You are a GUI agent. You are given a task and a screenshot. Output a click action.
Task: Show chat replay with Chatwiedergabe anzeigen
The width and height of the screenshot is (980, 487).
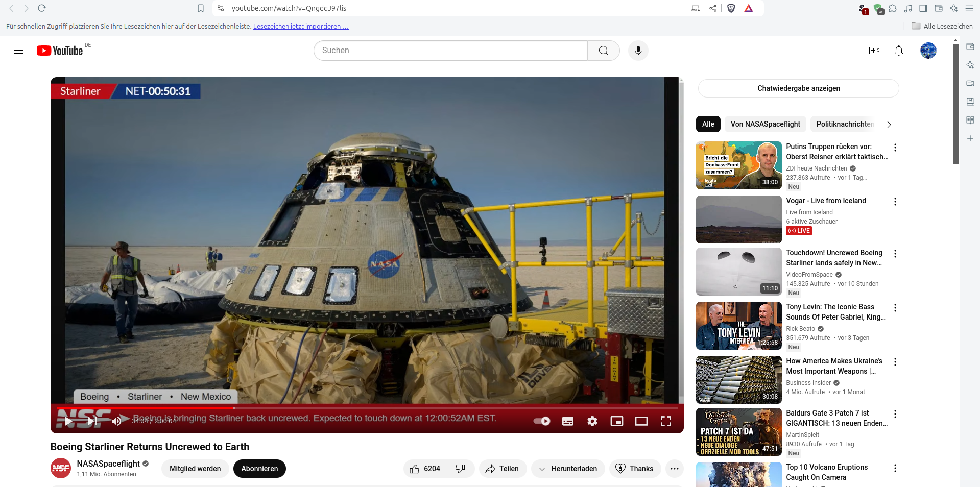tap(799, 88)
